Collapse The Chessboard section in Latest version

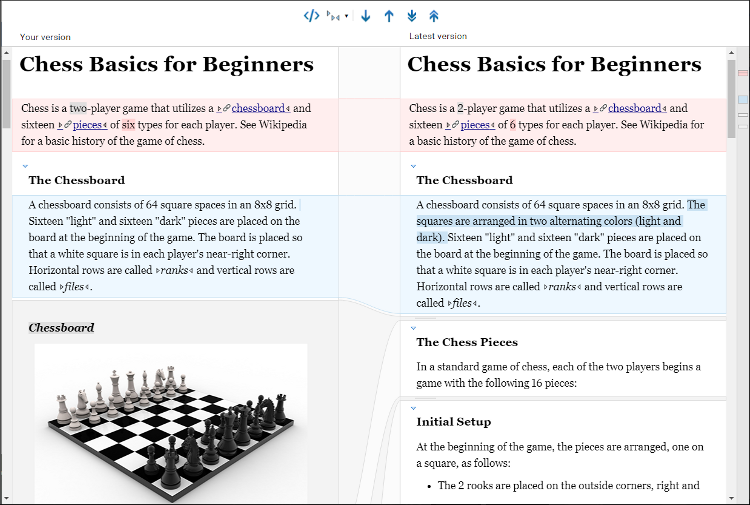[x=413, y=166]
